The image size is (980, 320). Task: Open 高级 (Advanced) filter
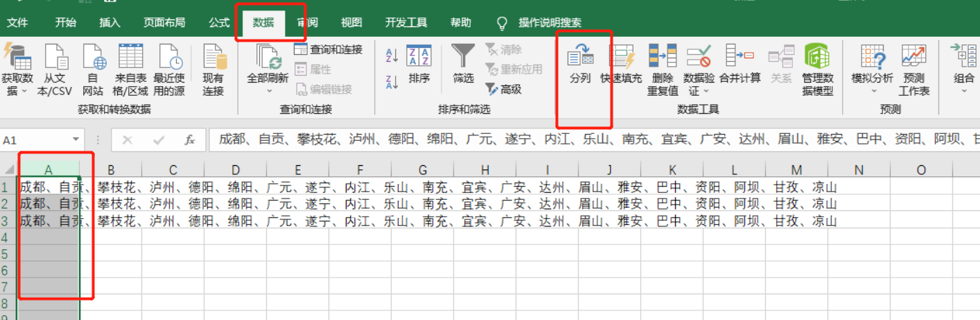(503, 89)
